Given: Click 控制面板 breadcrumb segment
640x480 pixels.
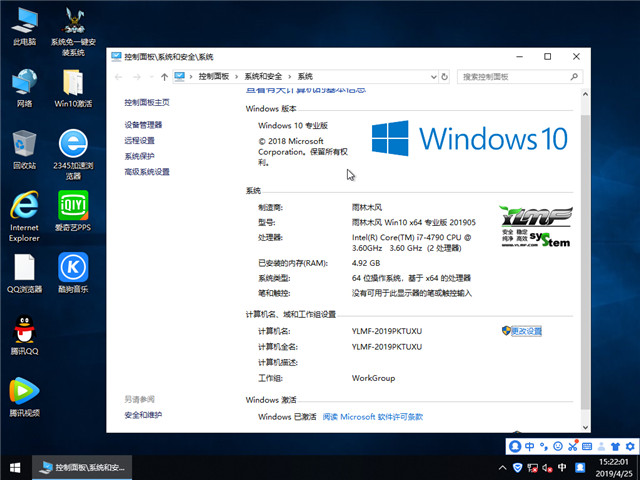Looking at the screenshot, I should tap(213, 77).
